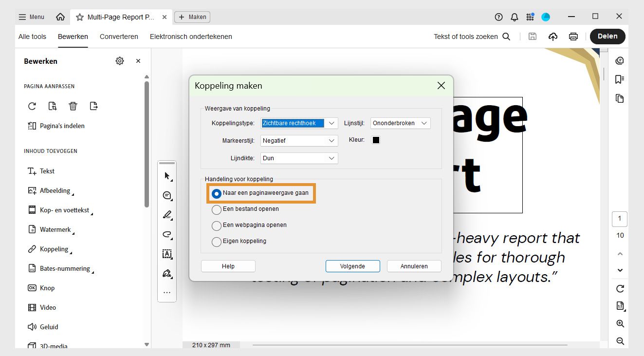644x356 pixels.
Task: Star the Multi-Page Report document tab
Action: click(x=80, y=17)
